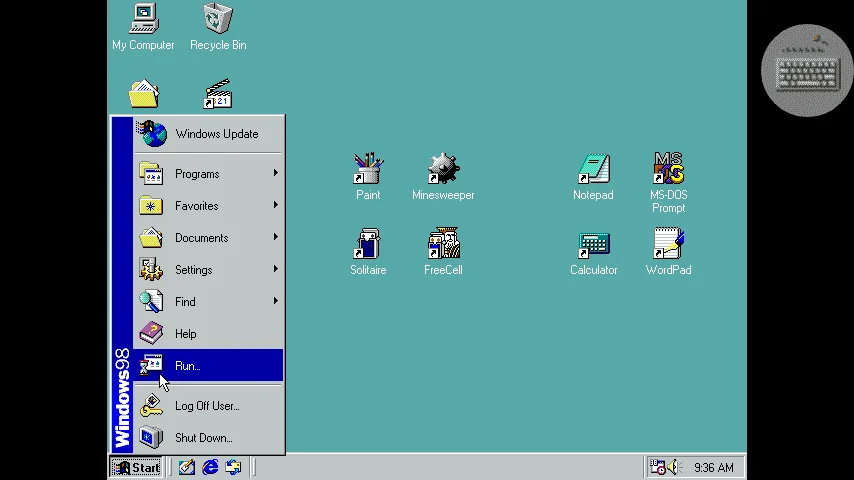Open the Find submenu

pos(208,302)
